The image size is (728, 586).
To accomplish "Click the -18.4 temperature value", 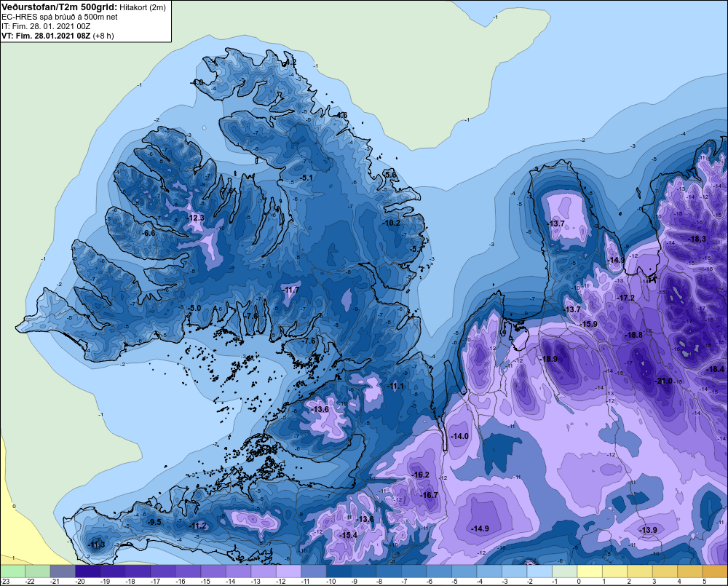I will (x=715, y=370).
